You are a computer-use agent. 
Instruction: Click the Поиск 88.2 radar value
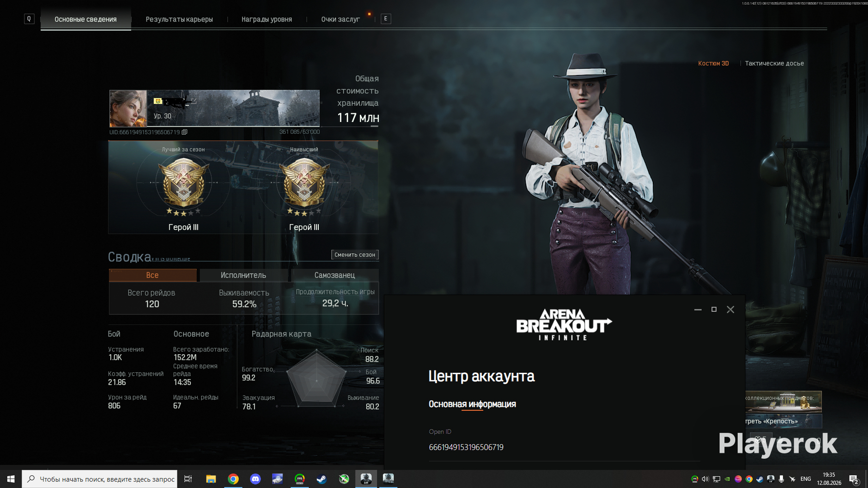(x=372, y=359)
